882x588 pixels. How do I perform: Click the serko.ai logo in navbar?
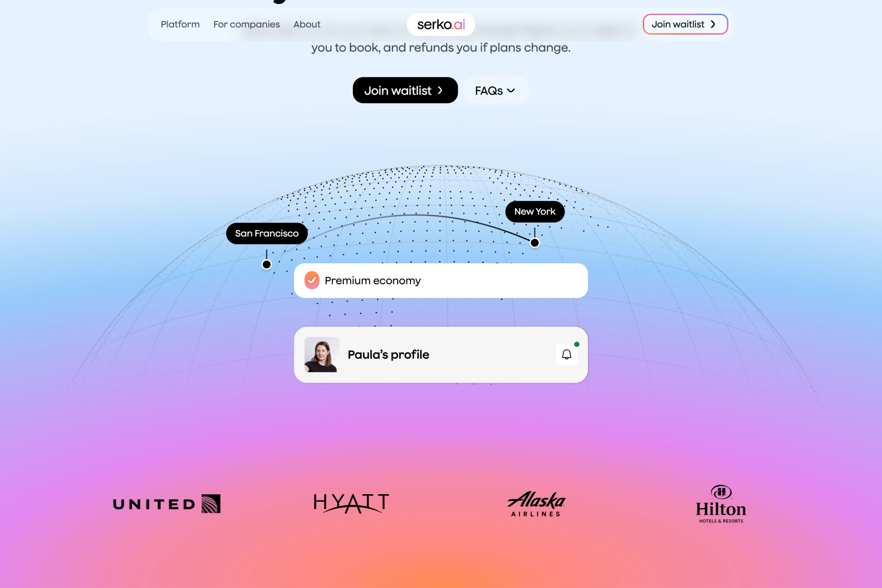pos(441,24)
